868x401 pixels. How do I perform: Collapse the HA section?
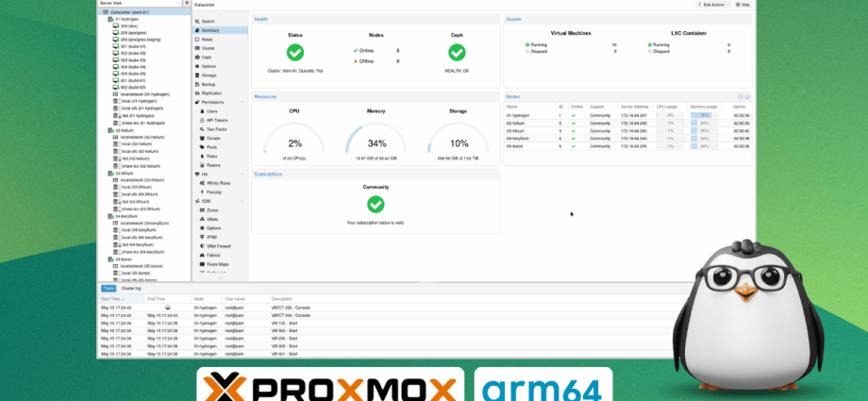coord(242,174)
